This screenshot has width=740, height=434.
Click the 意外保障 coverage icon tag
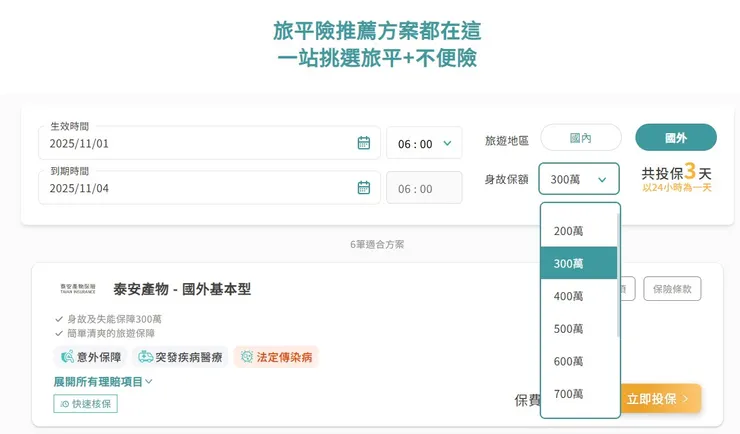coord(90,357)
